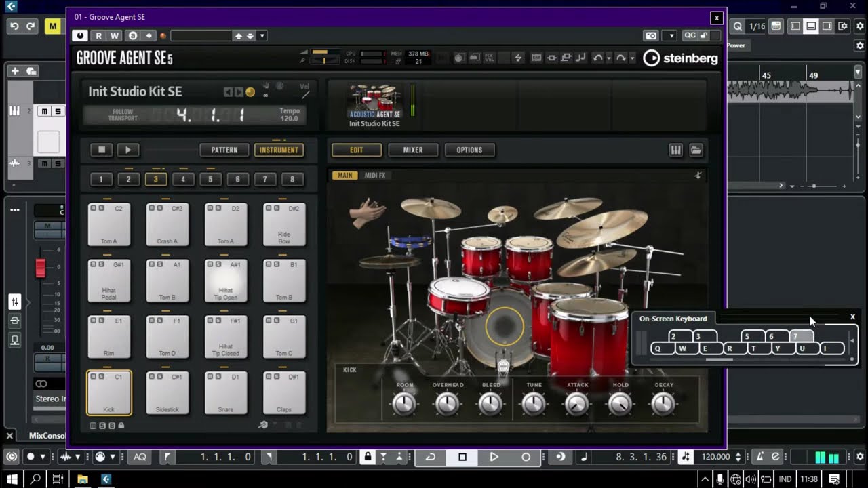Trigger the Snare pad D1
This screenshot has width=868, height=488.
(x=226, y=393)
